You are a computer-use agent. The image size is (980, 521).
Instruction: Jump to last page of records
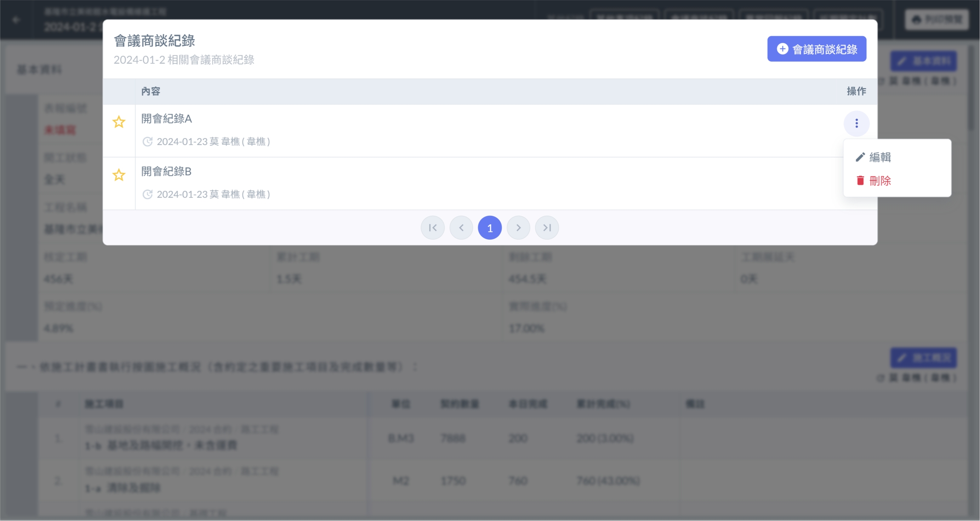tap(547, 228)
